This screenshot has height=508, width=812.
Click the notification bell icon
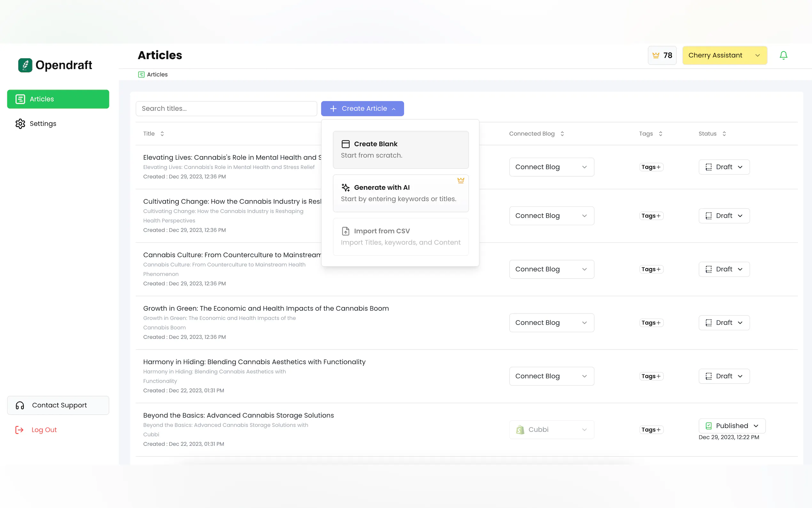783,55
